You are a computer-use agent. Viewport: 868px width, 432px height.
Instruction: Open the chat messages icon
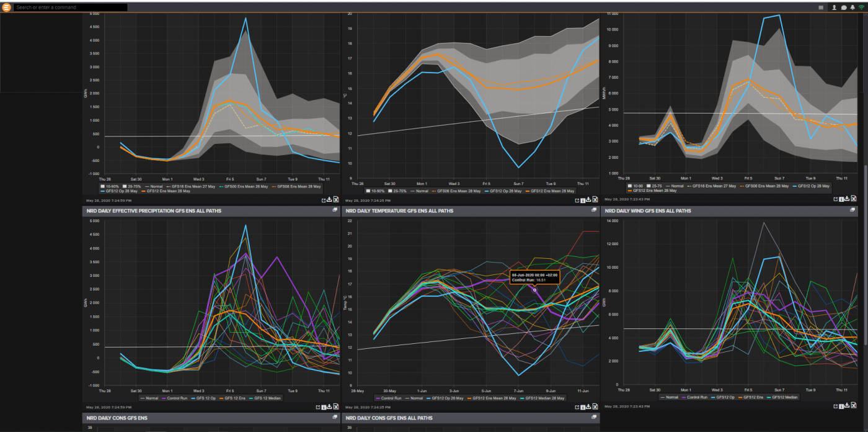click(843, 7)
